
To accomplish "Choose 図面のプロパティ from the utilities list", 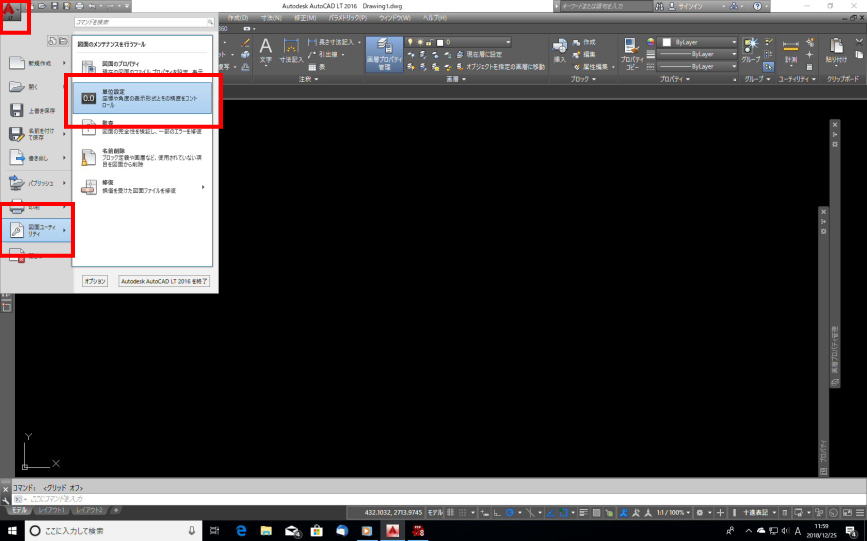I will click(x=142, y=67).
